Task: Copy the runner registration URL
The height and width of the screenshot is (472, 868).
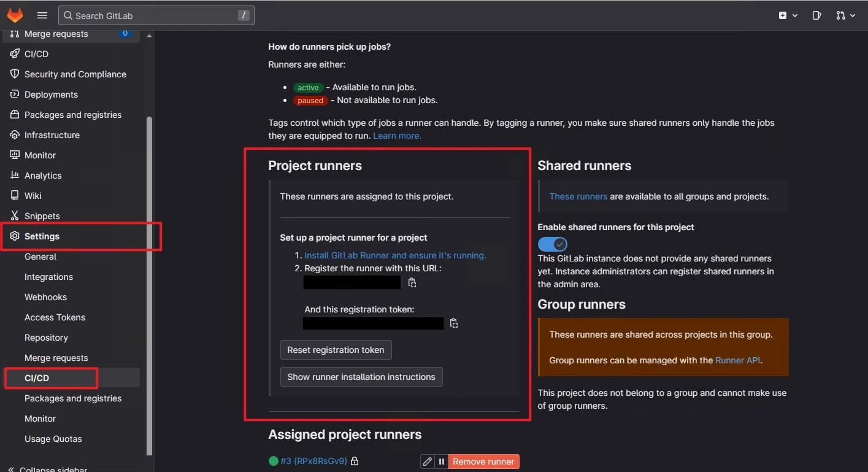Action: coord(412,283)
